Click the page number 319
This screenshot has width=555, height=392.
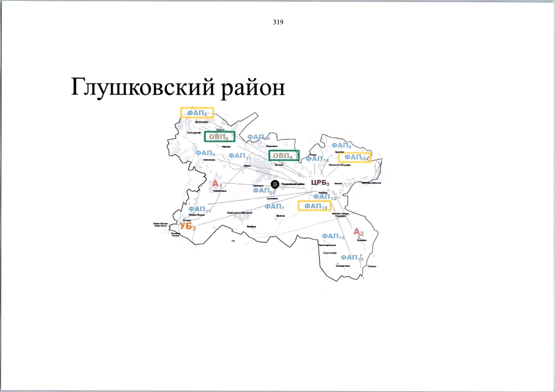278,22
